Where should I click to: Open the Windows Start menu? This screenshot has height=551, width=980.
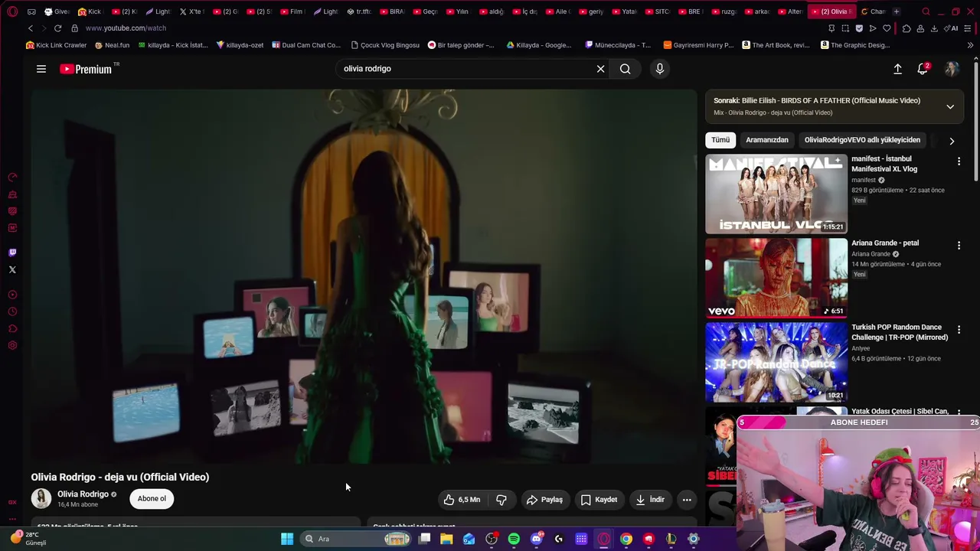tap(287, 539)
